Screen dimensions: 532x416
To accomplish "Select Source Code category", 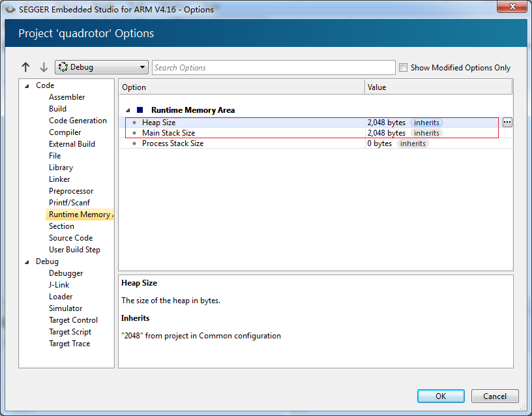I will 70,238.
